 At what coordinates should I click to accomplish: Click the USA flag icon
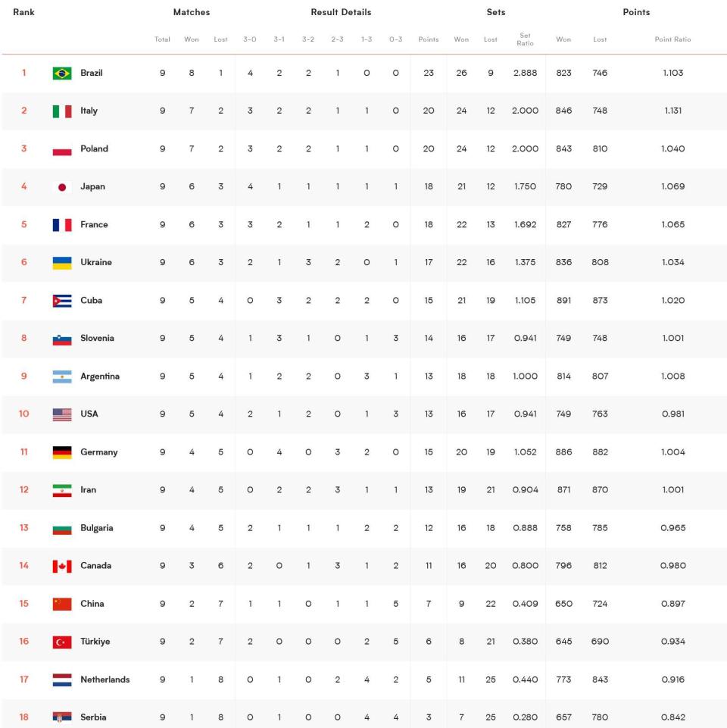[x=62, y=414]
